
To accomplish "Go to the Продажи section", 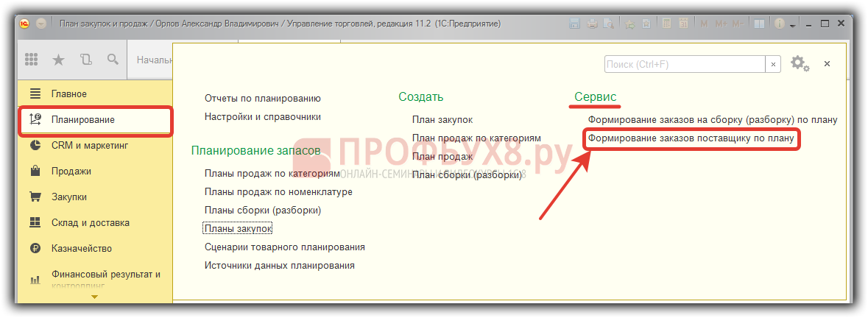I will 71,172.
